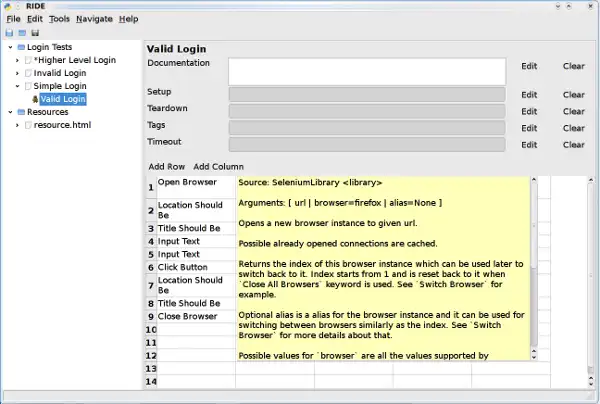Select Input Text cell in row 5
Screen dimensions: 600x404
click(x=196, y=254)
